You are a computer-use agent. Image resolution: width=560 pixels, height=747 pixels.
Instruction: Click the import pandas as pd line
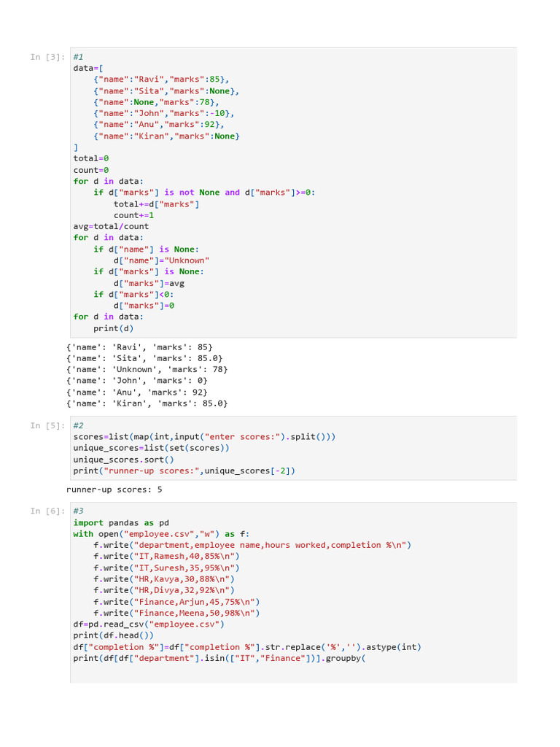(121, 523)
